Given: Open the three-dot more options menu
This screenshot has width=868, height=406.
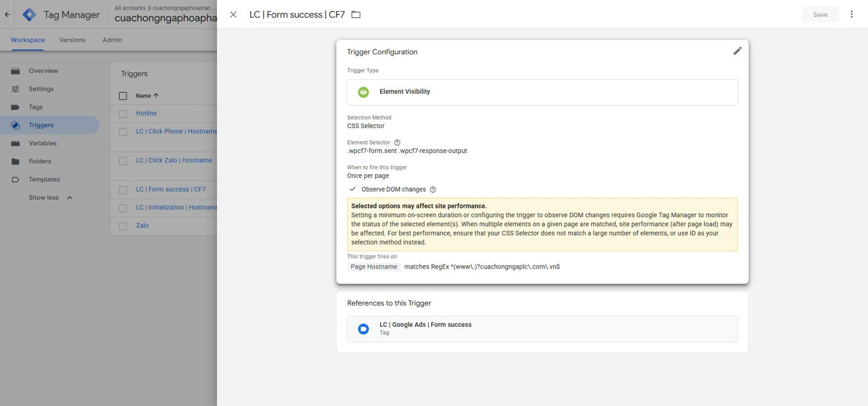Looking at the screenshot, I should point(852,14).
